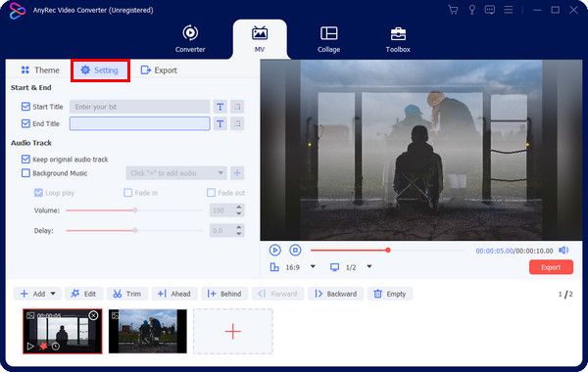Switch to the Collage tab
This screenshot has height=372, width=588.
(329, 39)
